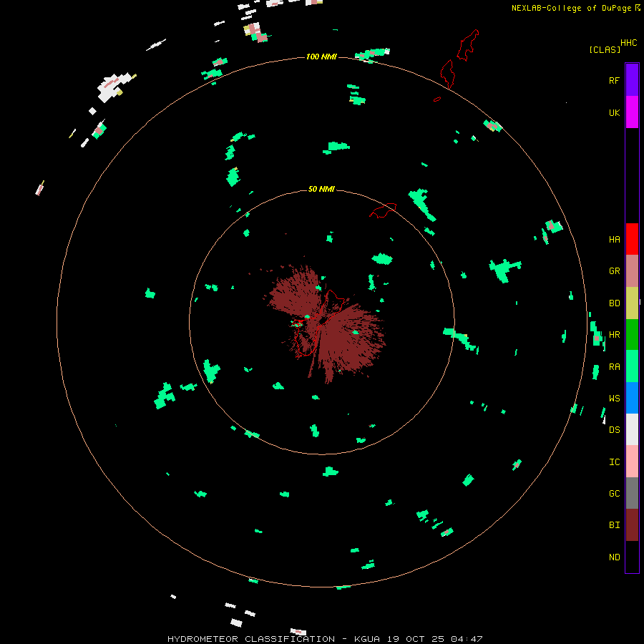Click the UK legend label
Screen dimensions: 644x644
[x=614, y=112]
